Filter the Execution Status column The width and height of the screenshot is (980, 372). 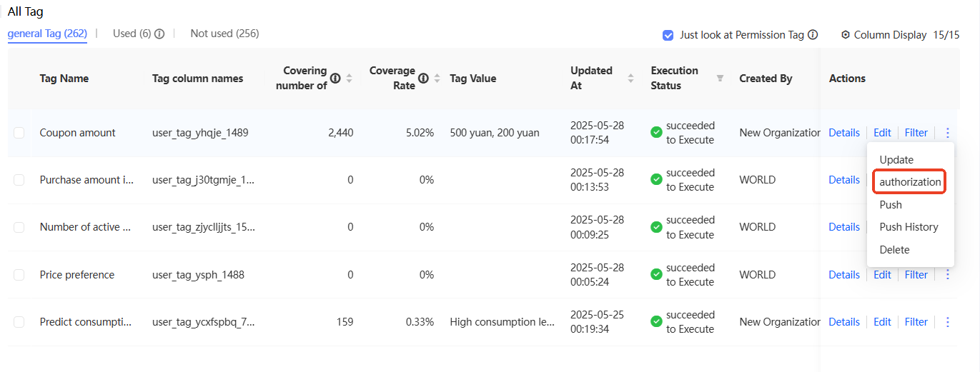tap(720, 78)
